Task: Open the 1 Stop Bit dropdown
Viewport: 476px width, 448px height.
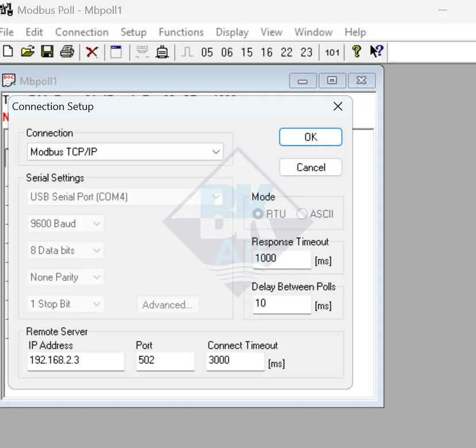Action: click(x=65, y=303)
